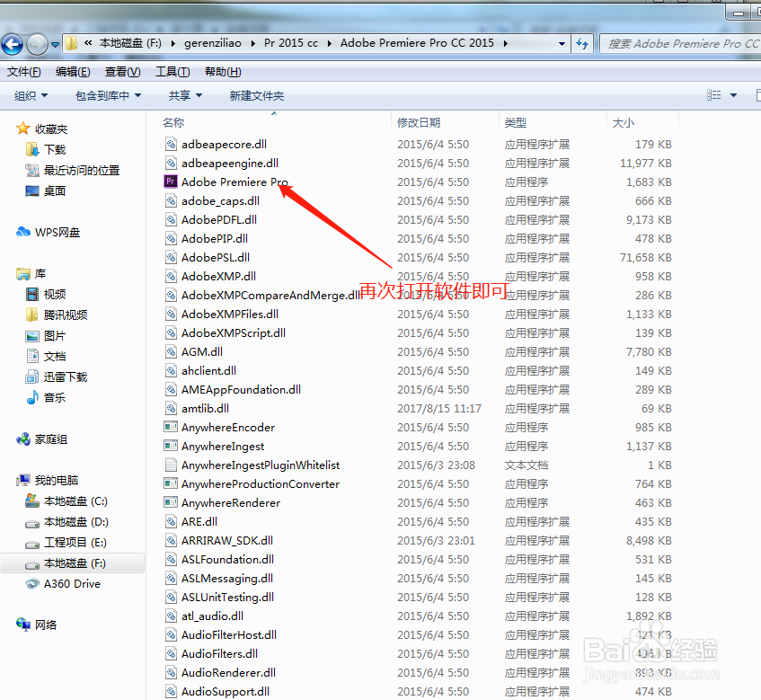Open the 编辑(E) menu
The width and height of the screenshot is (761, 700).
[x=73, y=72]
